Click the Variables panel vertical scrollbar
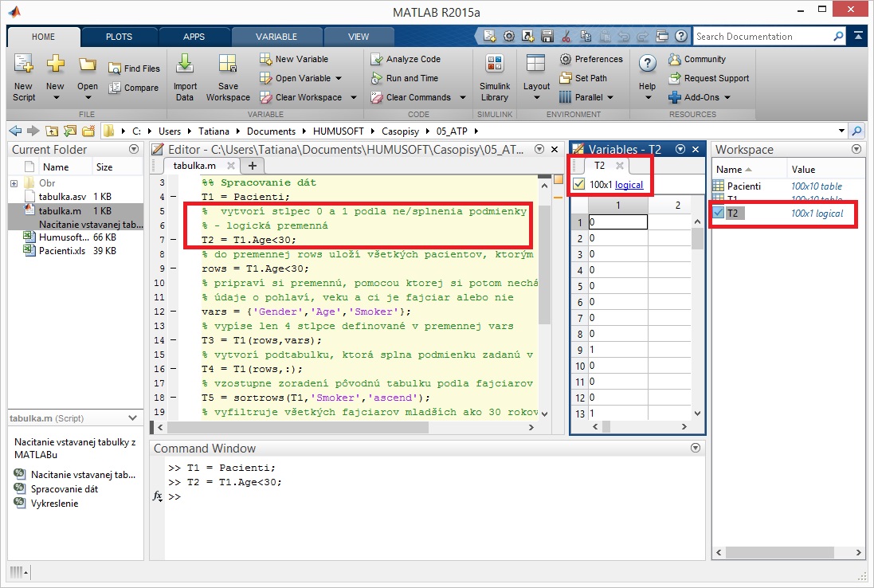 pyautogui.click(x=697, y=240)
